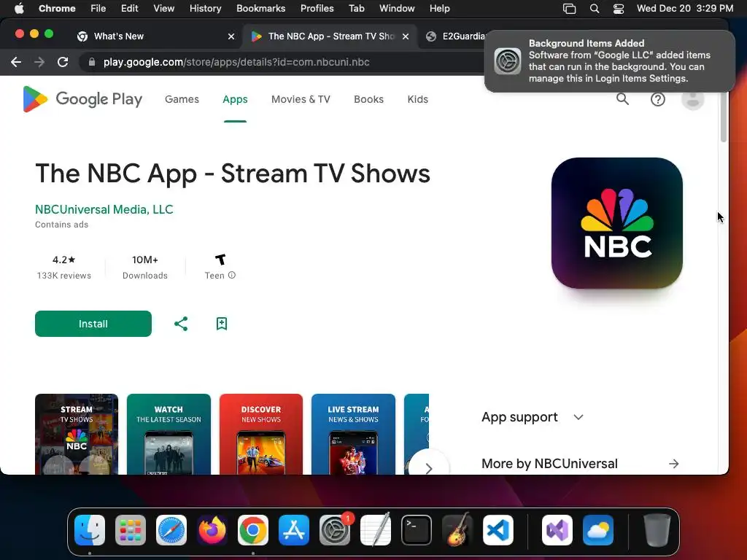Image resolution: width=747 pixels, height=560 pixels.
Task: Click the page vertical scrollbar
Action: (x=723, y=117)
